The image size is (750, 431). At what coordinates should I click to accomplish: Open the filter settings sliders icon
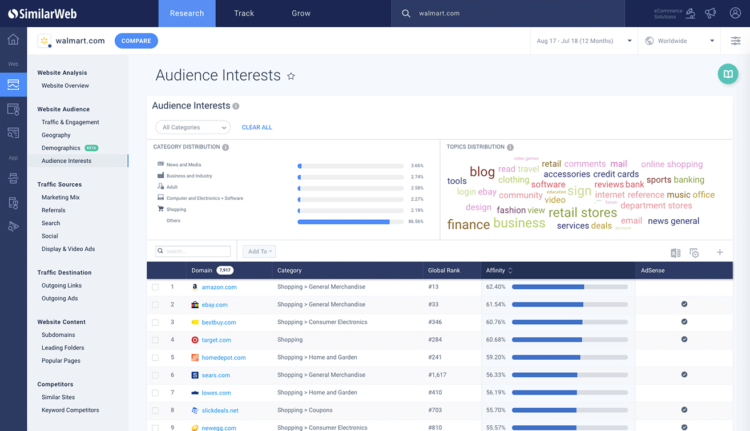click(x=736, y=41)
